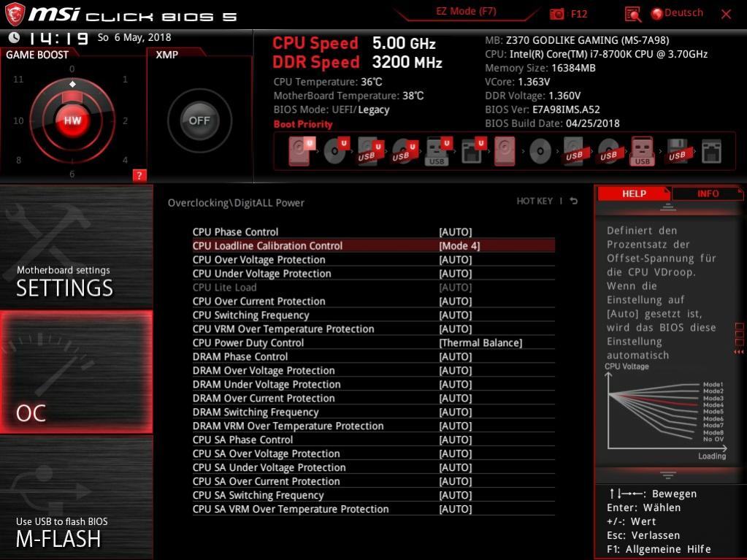Click the Overclocking\DigitALL Power breadcrumb
The width and height of the screenshot is (747, 560).
[x=236, y=203]
